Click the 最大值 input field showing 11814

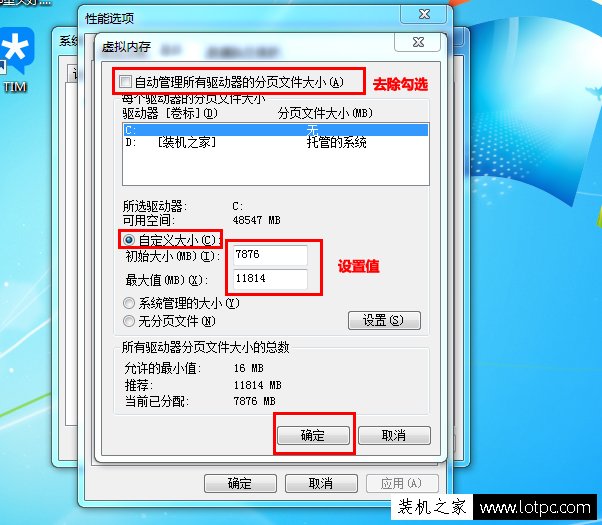pyautogui.click(x=270, y=279)
